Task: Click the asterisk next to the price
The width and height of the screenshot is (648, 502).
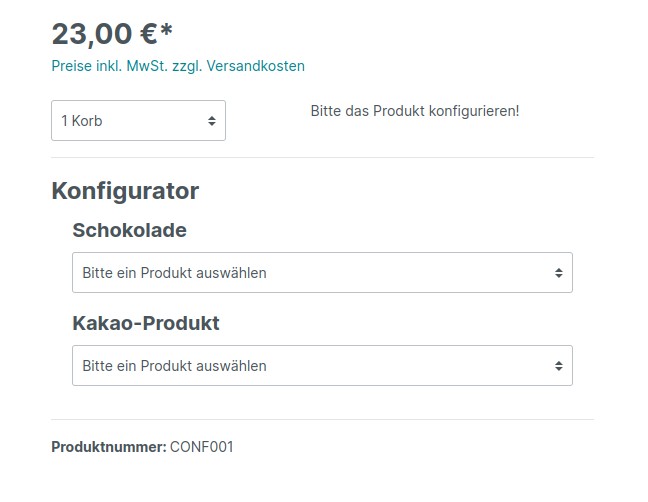Action: point(166,30)
